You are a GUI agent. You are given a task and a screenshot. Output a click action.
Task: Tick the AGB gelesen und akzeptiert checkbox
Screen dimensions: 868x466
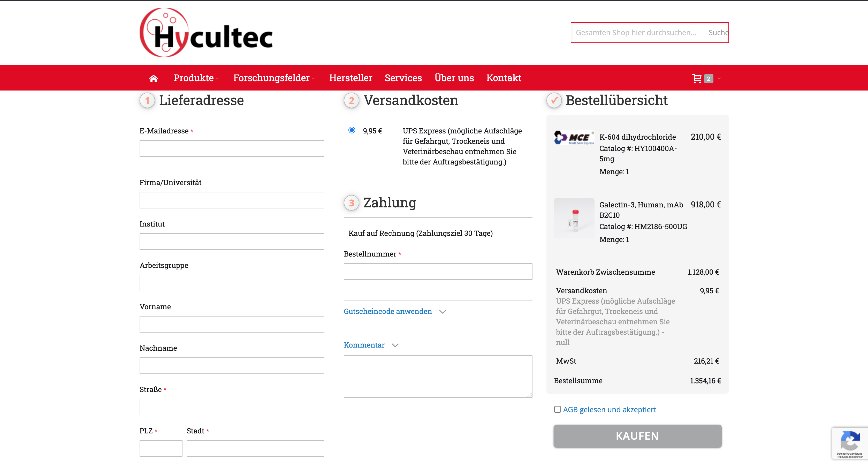pyautogui.click(x=557, y=409)
